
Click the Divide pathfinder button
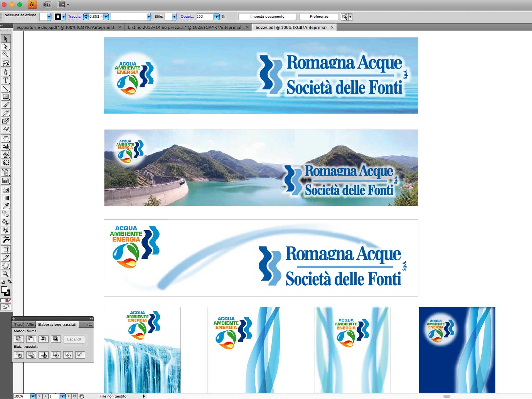19,355
